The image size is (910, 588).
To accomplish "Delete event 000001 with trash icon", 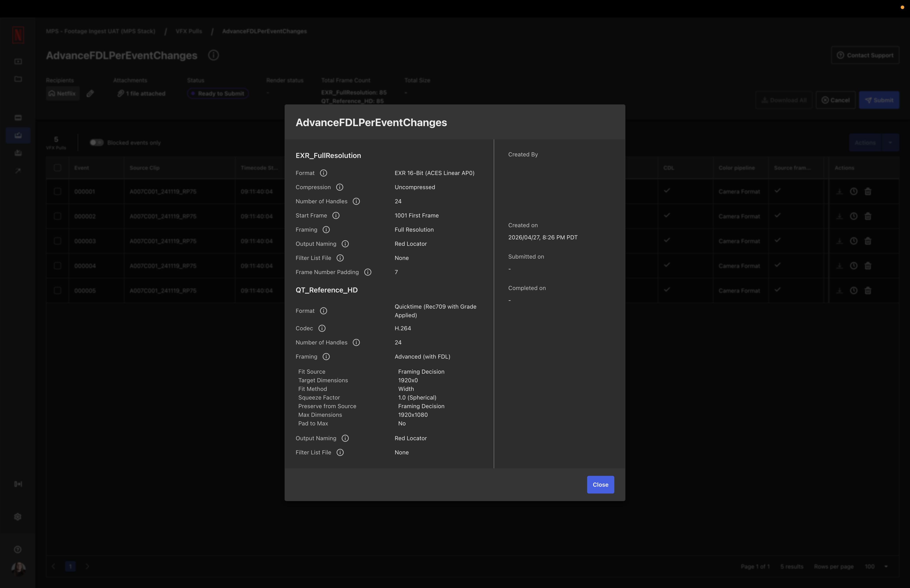I will coord(868,191).
